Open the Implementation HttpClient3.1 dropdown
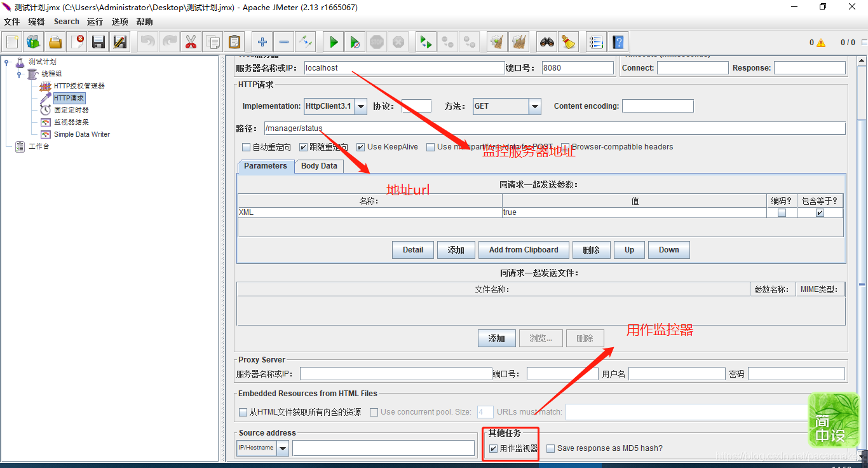This screenshot has width=868, height=468. point(361,106)
